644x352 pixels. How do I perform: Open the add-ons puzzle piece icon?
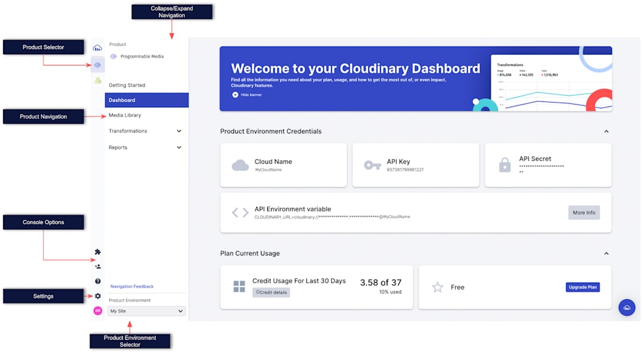point(97,252)
